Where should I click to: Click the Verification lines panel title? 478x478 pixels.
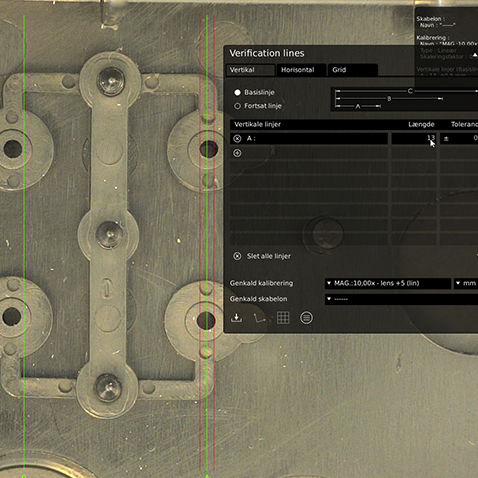267,53
